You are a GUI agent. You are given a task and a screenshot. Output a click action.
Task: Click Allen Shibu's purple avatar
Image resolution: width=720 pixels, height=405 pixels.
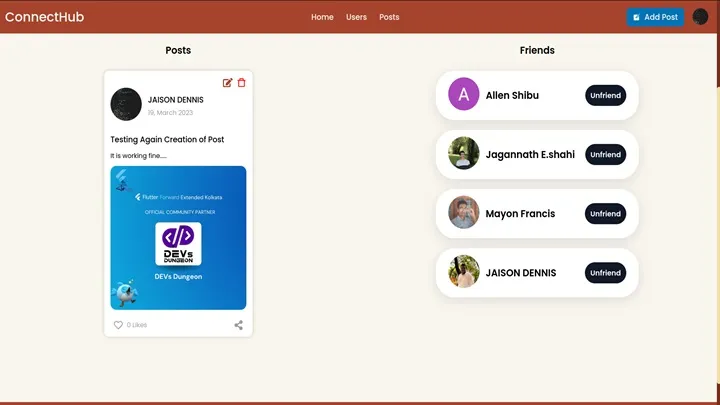point(463,95)
